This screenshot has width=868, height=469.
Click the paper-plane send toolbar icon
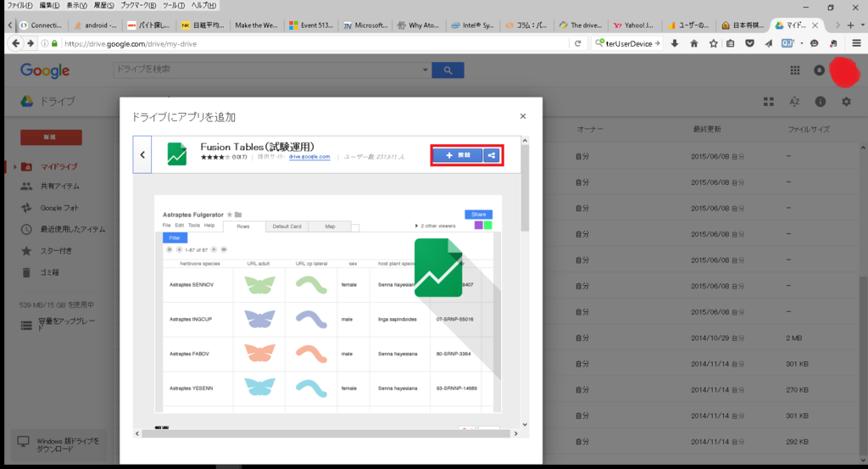pyautogui.click(x=768, y=43)
